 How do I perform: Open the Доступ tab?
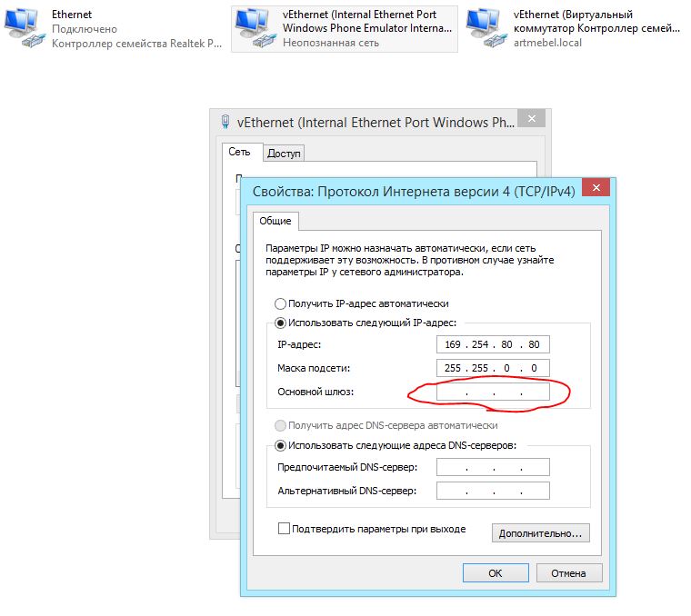[284, 154]
